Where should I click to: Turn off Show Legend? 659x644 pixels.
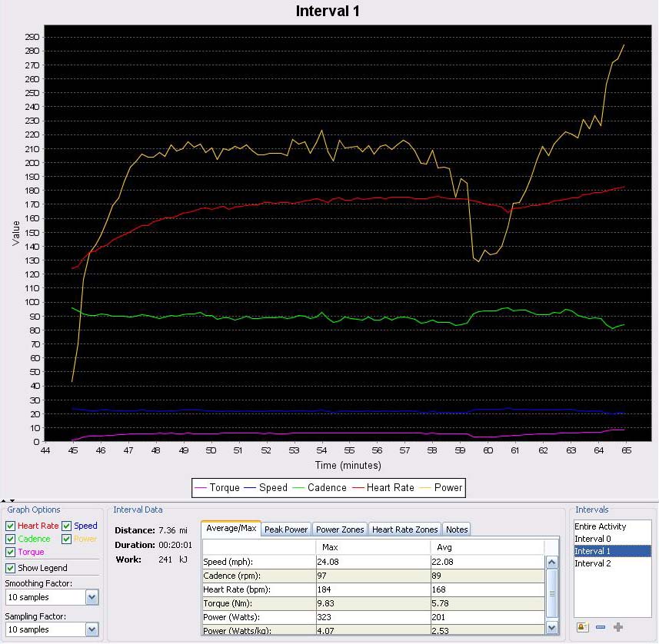tap(11, 567)
